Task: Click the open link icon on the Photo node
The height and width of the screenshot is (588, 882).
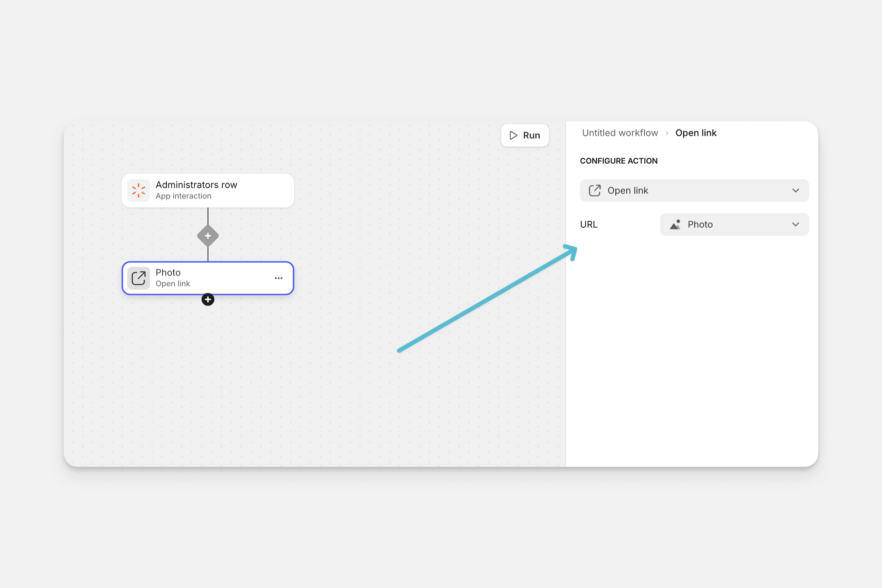Action: (138, 278)
